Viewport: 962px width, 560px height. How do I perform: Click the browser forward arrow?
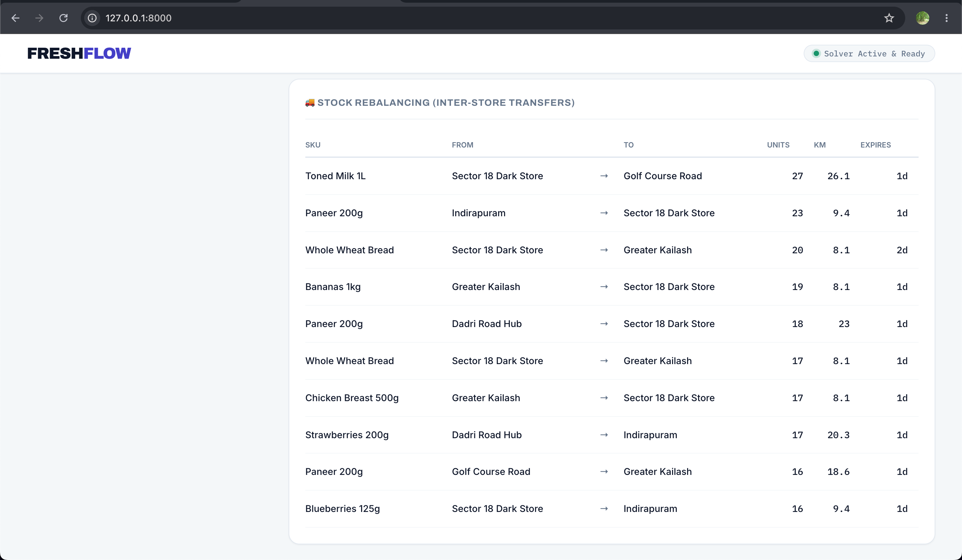(39, 18)
